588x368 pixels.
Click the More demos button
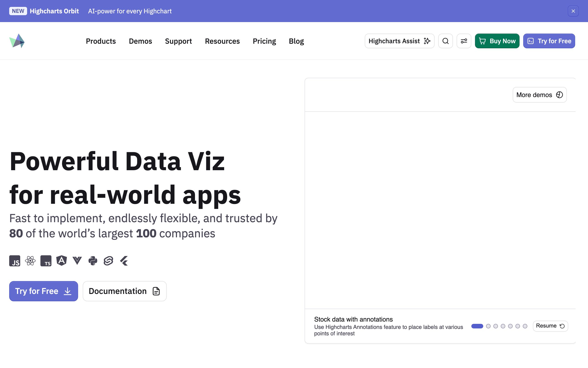point(540,95)
